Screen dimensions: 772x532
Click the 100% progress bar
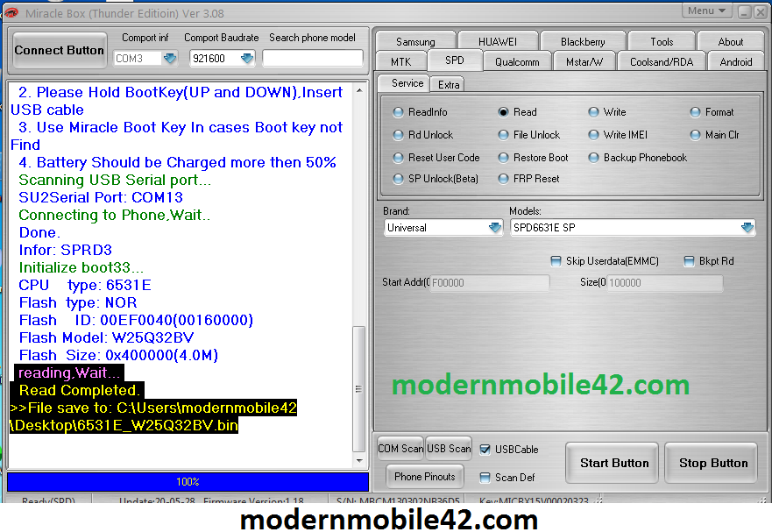pyautogui.click(x=188, y=482)
